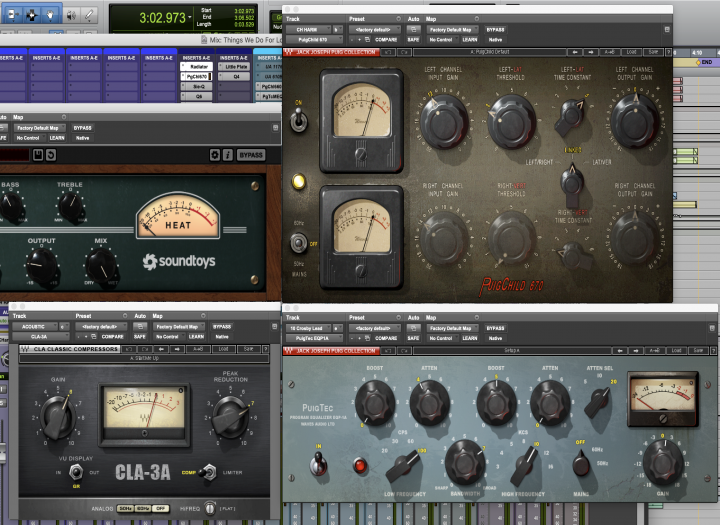Click COMPARE in PuigChild 670 header
Viewport: 720px width, 525px height.
tap(386, 40)
